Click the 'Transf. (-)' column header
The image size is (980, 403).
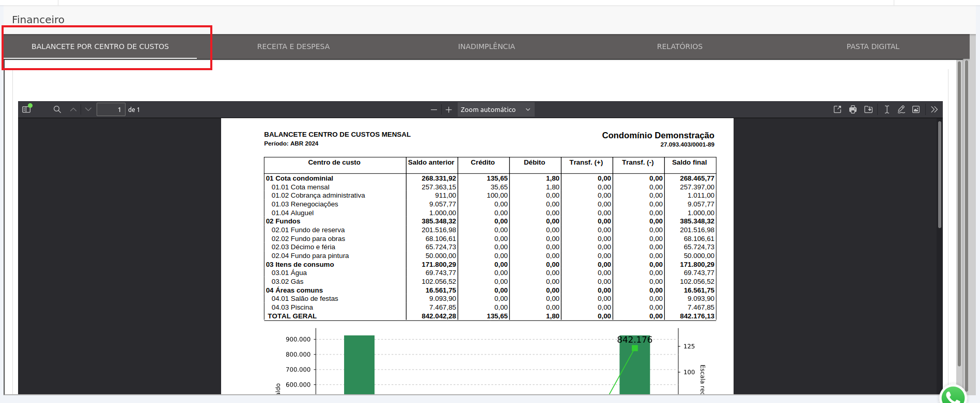click(637, 163)
